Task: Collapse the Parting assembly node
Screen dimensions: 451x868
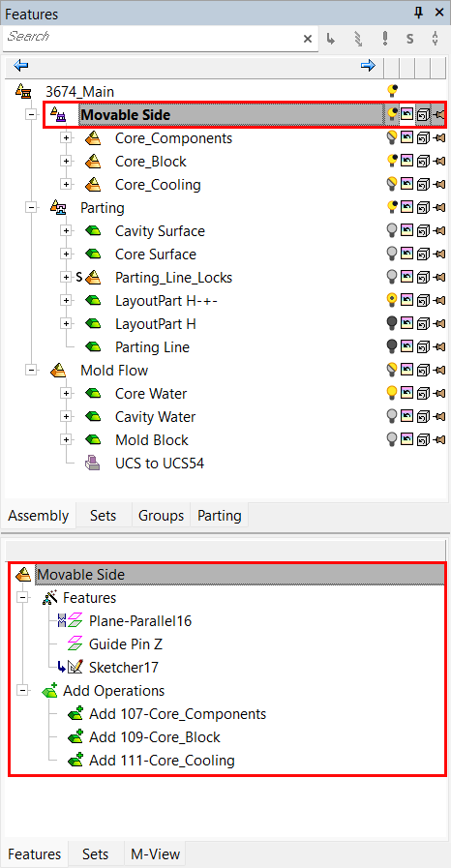Action: tap(32, 208)
